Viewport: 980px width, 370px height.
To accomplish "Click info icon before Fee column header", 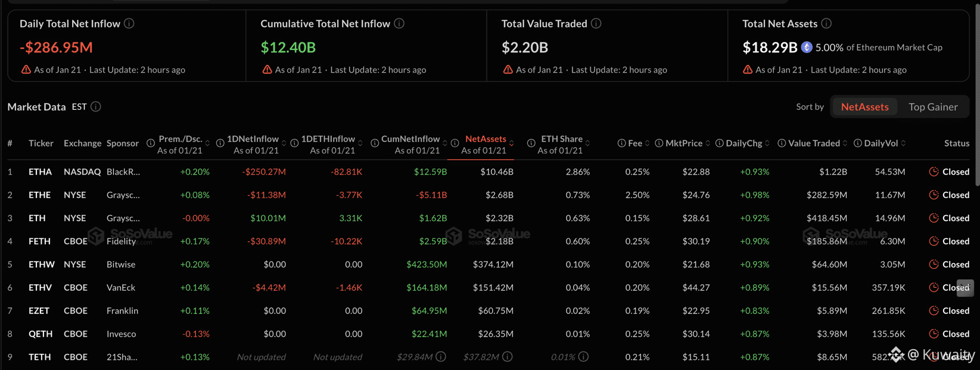I will 621,144.
